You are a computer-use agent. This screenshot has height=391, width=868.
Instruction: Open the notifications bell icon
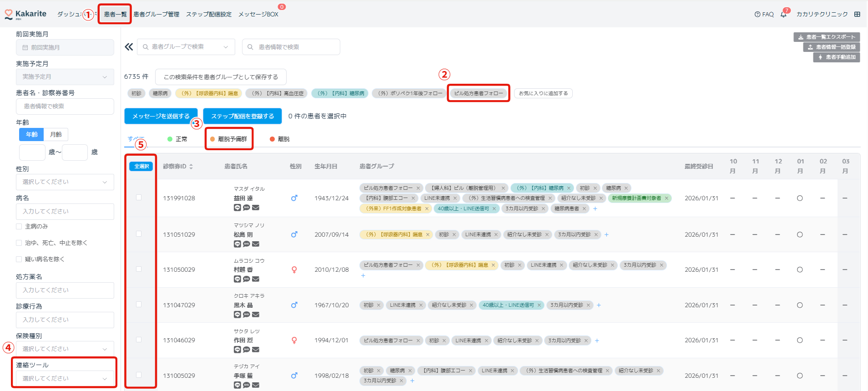click(x=783, y=15)
